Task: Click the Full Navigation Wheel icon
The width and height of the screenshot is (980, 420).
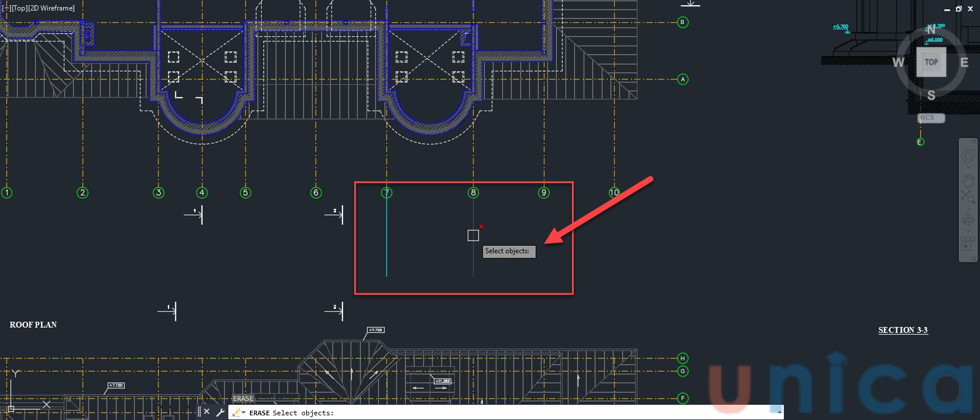Action: pos(968,157)
